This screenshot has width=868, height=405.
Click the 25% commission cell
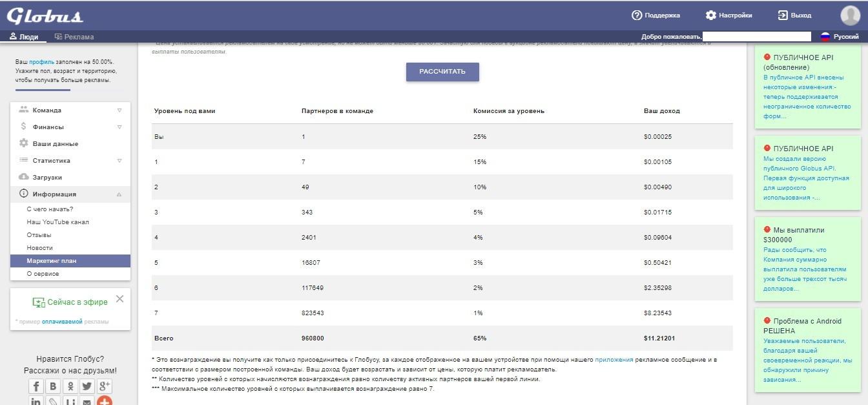pyautogui.click(x=480, y=137)
